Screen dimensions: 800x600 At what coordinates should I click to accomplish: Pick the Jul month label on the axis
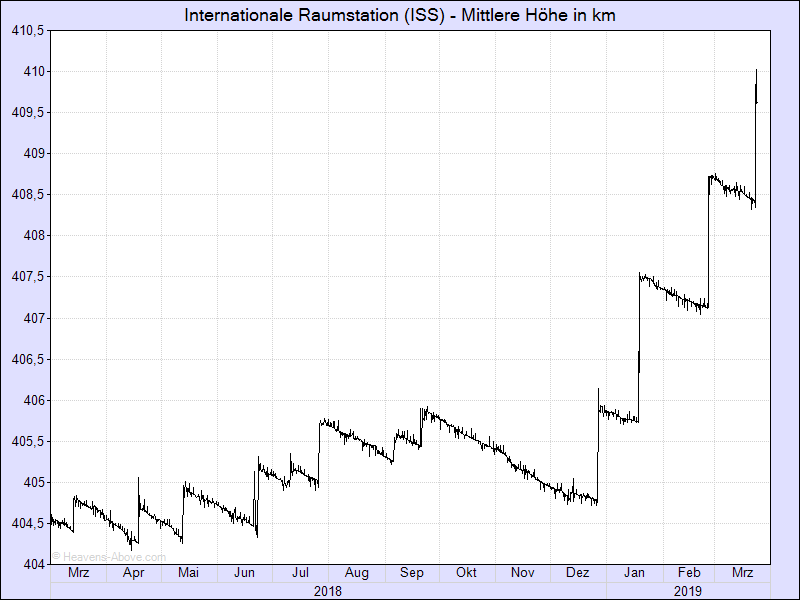299,573
